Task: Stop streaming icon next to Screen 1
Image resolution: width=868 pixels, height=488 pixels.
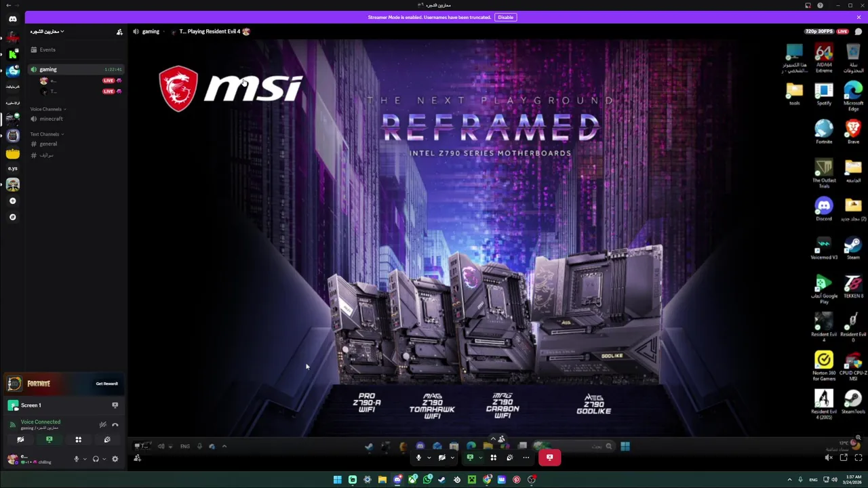Action: (115, 405)
